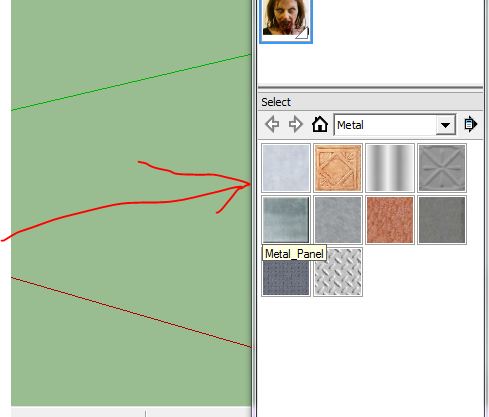Select the dark gray metal swatch
Viewport: 489px width, 417px height.
click(x=442, y=220)
